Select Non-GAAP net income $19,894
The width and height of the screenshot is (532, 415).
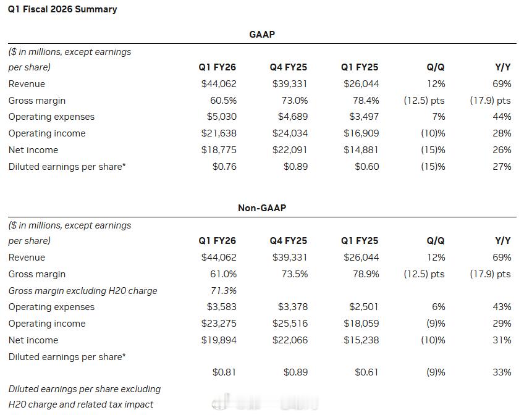219,340
